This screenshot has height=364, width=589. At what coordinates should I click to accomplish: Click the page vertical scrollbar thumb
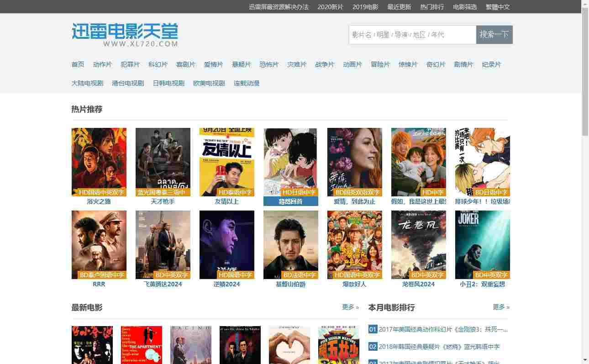tap(585, 72)
